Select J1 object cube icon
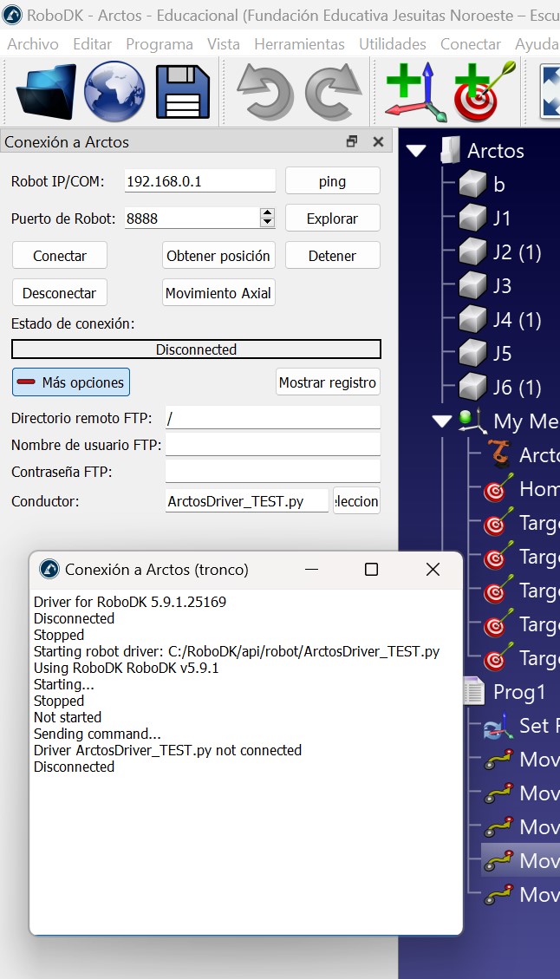Screen dimensions: 560x979 (472, 219)
